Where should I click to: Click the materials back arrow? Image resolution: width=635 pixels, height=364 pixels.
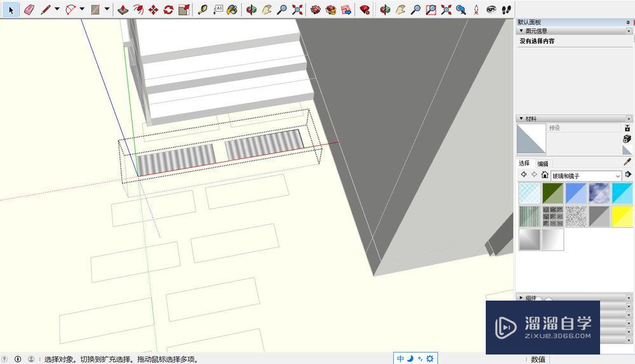click(524, 174)
